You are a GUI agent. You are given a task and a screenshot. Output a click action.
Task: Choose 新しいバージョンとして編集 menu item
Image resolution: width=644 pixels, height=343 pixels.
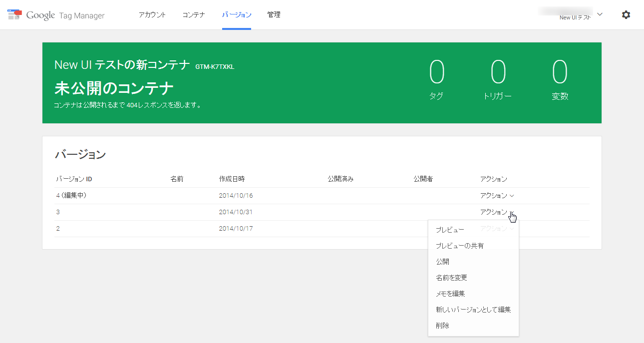[x=473, y=310]
